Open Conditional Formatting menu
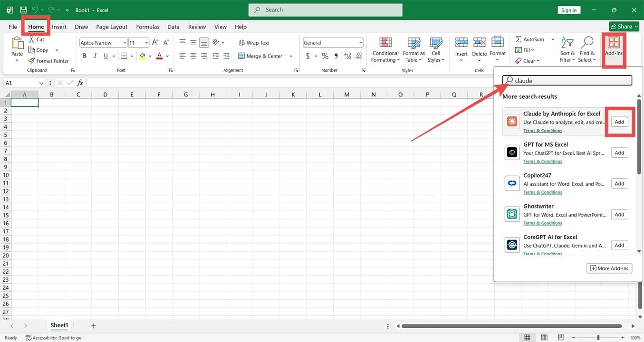 385,49
